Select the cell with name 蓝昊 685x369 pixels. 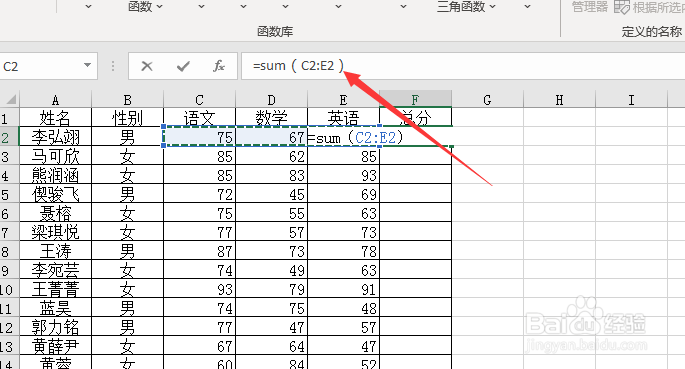(55, 308)
